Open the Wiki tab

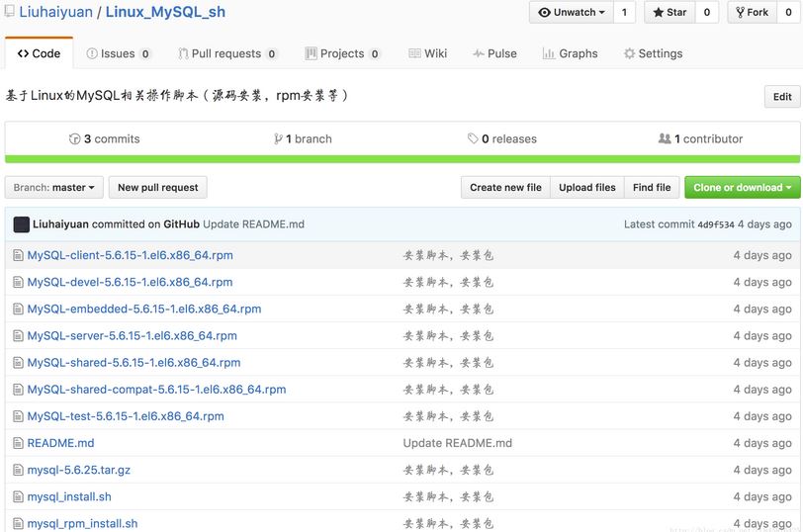[428, 53]
